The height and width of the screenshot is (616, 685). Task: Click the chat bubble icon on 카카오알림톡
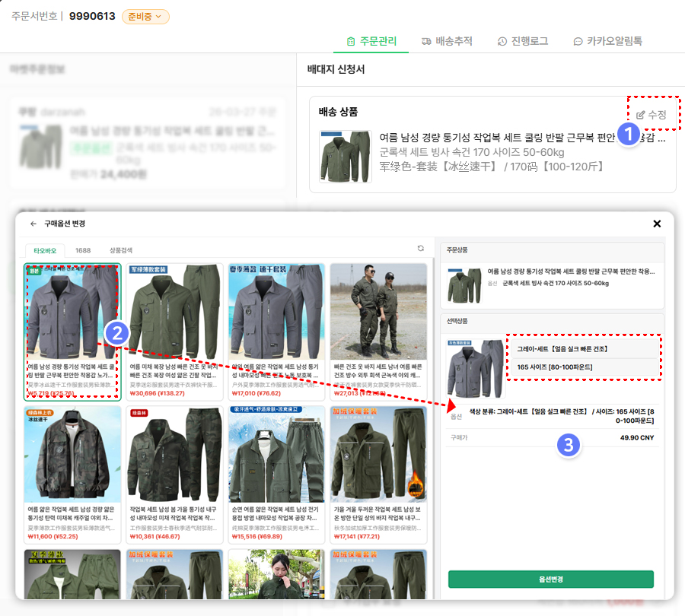pos(578,41)
